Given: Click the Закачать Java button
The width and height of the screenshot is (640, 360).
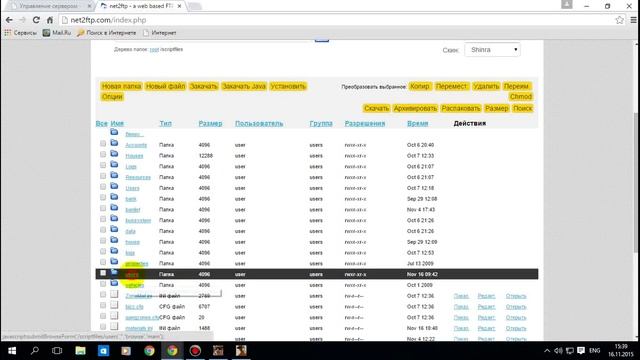Looking at the screenshot, I should tap(244, 86).
